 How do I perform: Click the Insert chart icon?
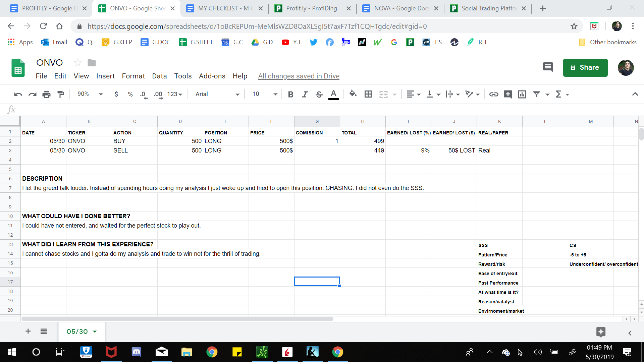point(522,94)
